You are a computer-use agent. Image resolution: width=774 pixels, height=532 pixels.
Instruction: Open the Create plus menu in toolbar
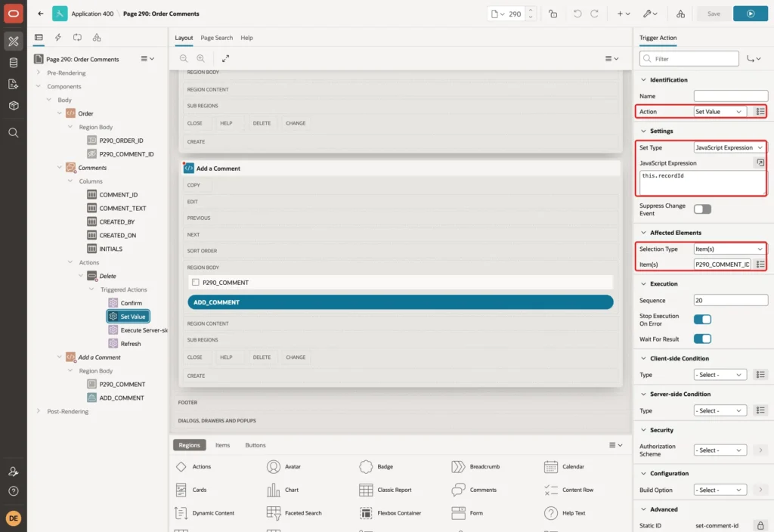coord(624,14)
